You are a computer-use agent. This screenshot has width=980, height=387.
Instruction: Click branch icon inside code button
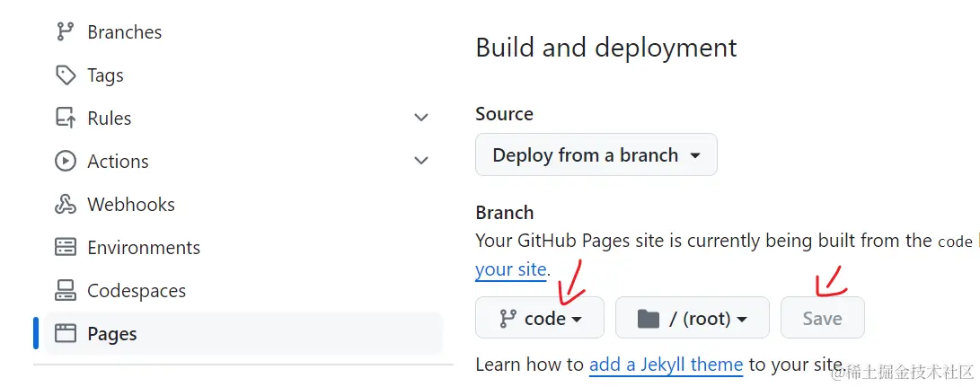(x=508, y=319)
